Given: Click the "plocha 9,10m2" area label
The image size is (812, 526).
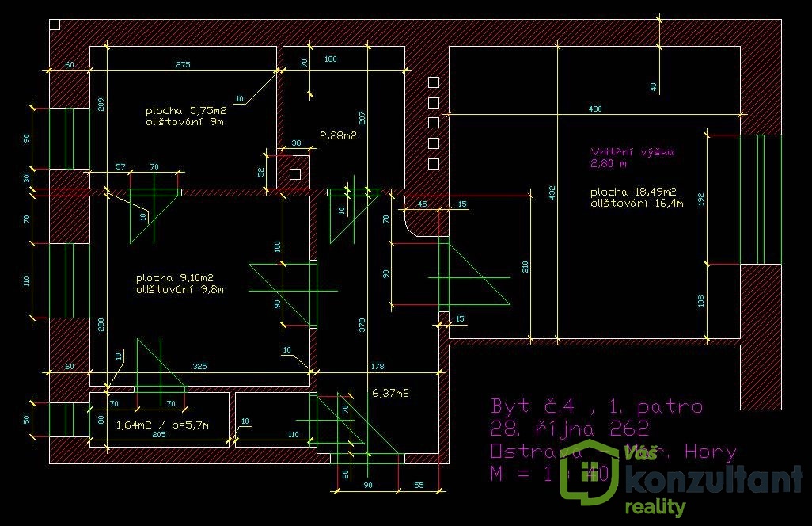Looking at the screenshot, I should click(175, 278).
